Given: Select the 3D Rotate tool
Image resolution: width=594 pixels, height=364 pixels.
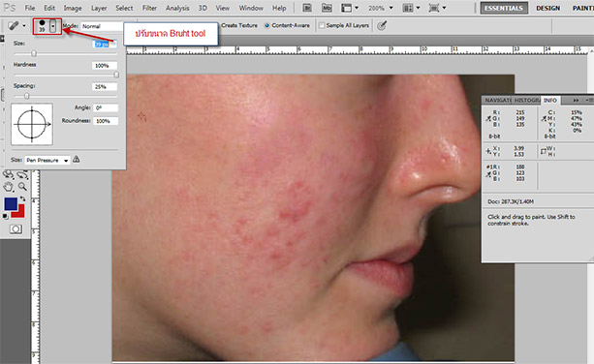Looking at the screenshot, I should pyautogui.click(x=9, y=175).
